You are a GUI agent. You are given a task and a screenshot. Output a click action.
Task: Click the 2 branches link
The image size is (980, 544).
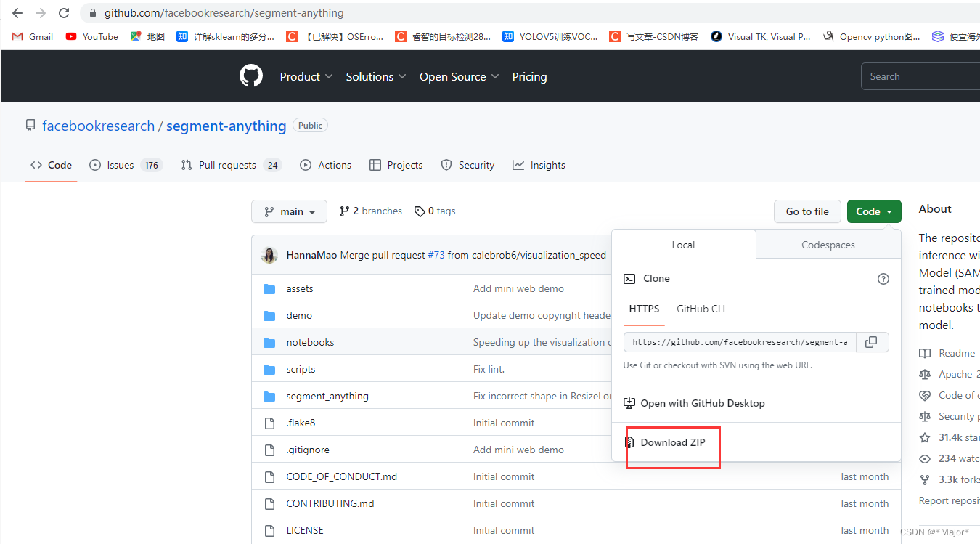pos(371,211)
